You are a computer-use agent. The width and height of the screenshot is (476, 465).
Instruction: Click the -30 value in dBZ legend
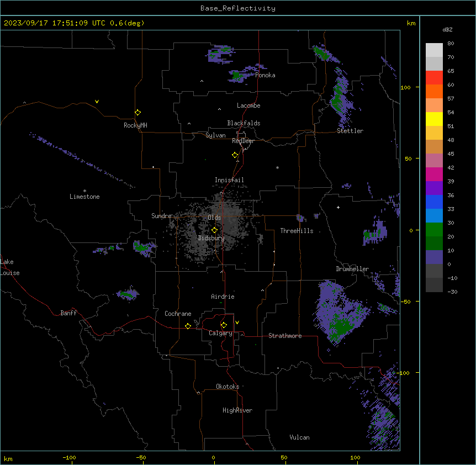pyautogui.click(x=452, y=292)
